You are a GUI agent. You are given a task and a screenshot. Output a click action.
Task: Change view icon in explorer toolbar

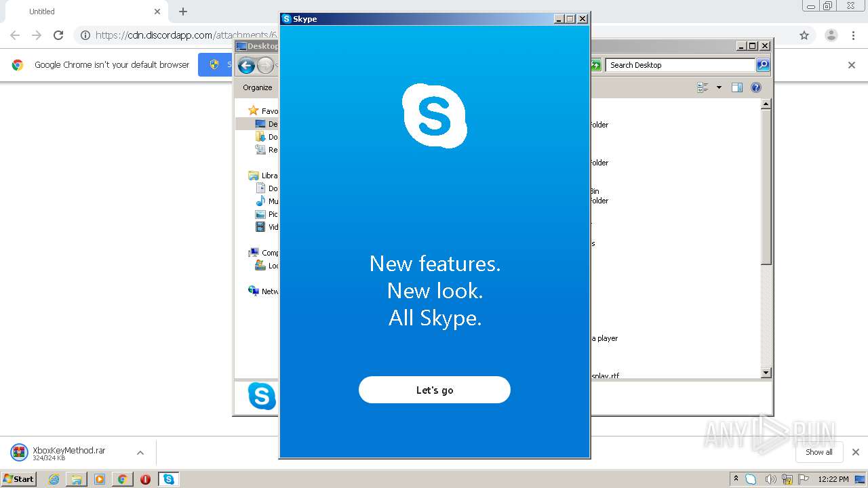click(703, 87)
